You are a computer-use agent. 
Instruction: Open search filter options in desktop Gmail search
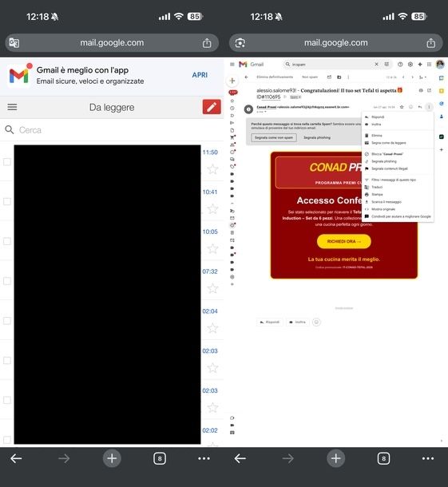(x=387, y=65)
